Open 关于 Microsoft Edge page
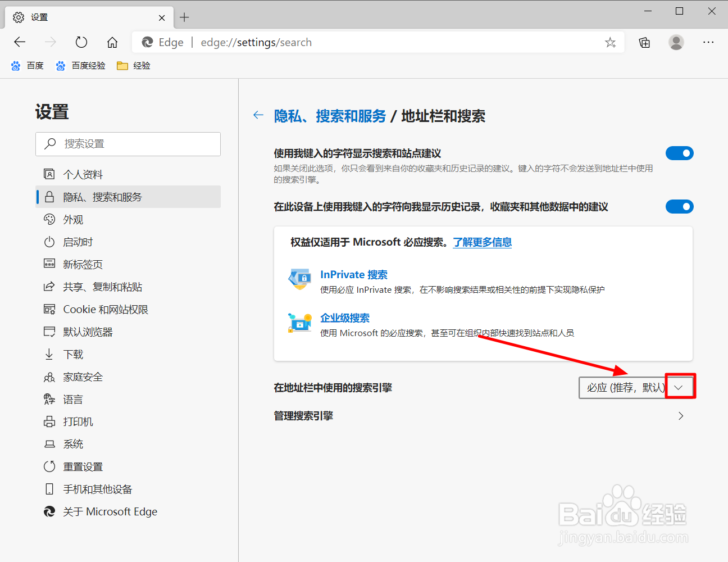 tap(108, 511)
